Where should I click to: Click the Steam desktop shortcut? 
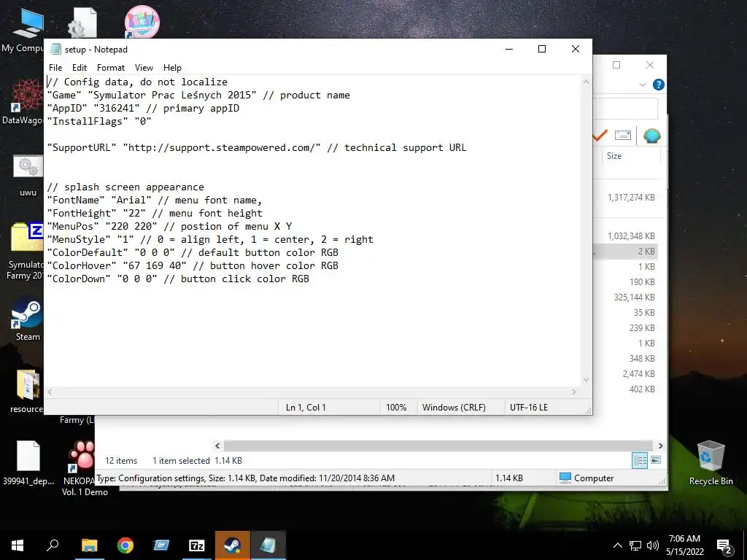(x=27, y=319)
